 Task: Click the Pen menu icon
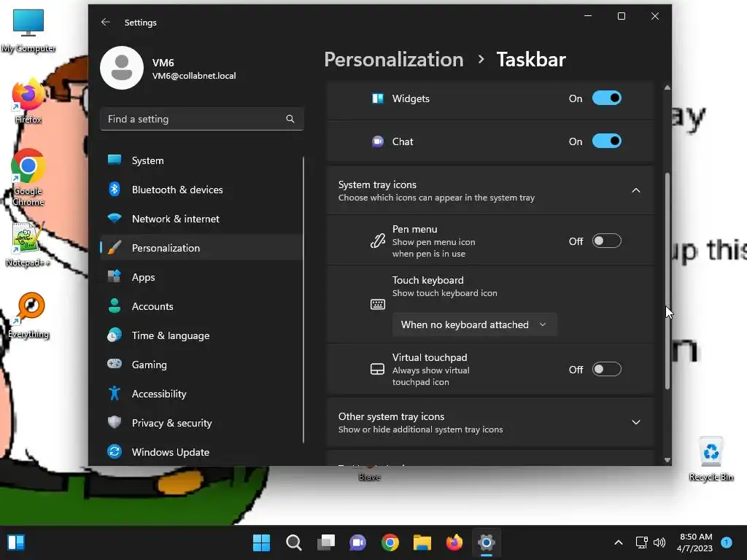[378, 241]
